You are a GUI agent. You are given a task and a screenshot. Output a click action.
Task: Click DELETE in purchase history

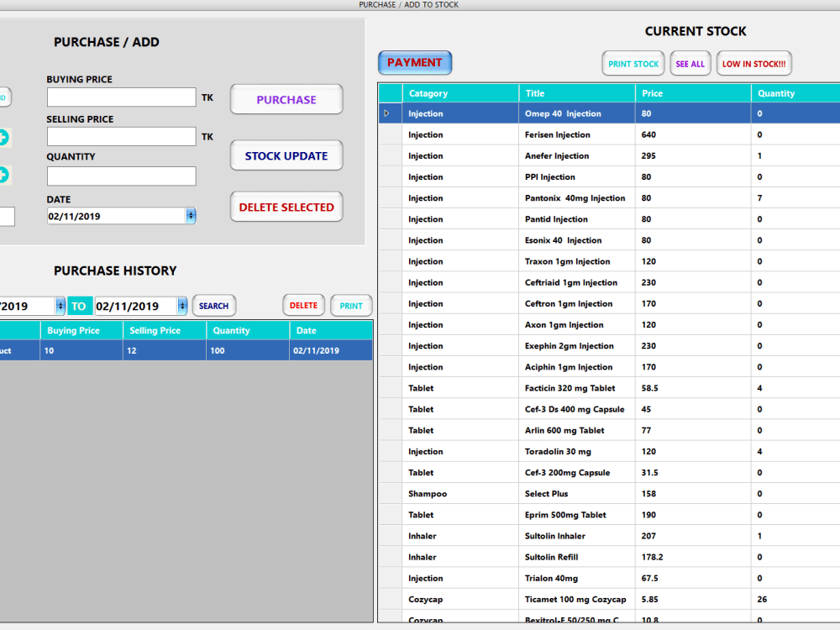(303, 306)
